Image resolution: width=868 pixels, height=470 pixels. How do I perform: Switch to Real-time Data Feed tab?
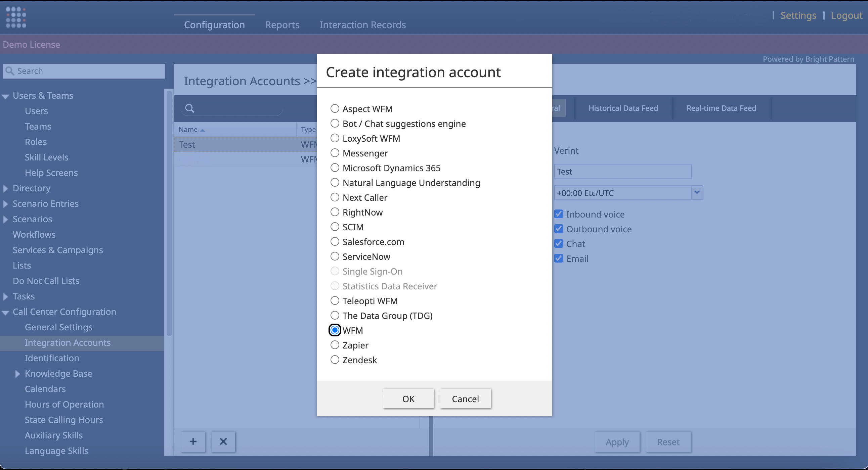tap(722, 108)
